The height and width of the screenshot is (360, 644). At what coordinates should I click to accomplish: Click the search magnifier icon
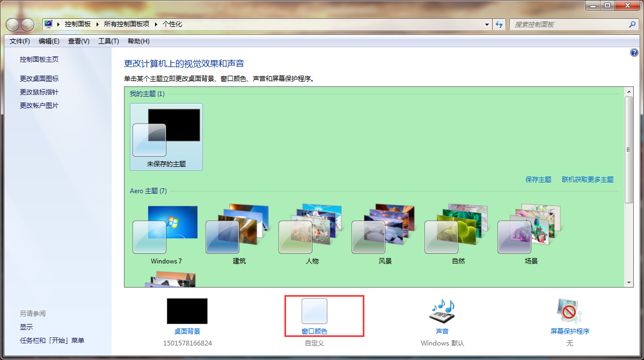point(632,24)
